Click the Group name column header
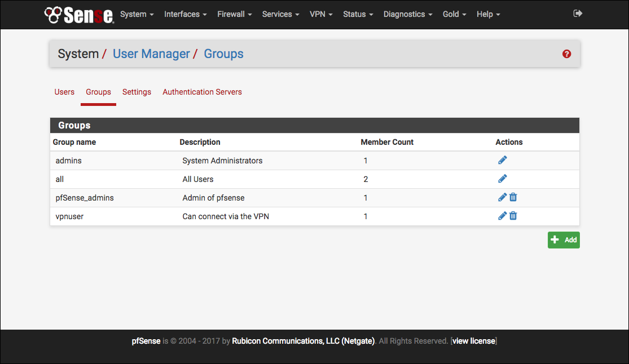 click(74, 142)
